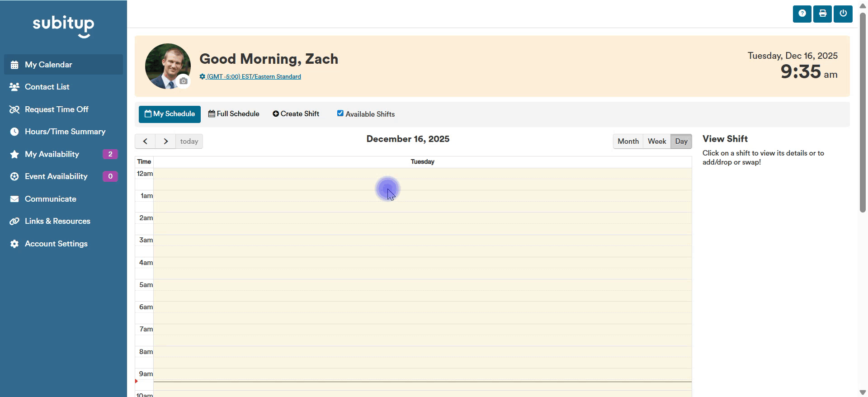The image size is (868, 397).
Task: Log out using the power icon
Action: tap(843, 14)
